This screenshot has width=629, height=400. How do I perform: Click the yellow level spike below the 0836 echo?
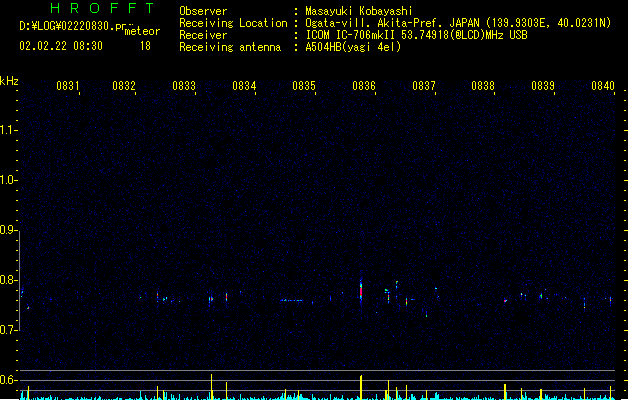pyautogui.click(x=361, y=387)
